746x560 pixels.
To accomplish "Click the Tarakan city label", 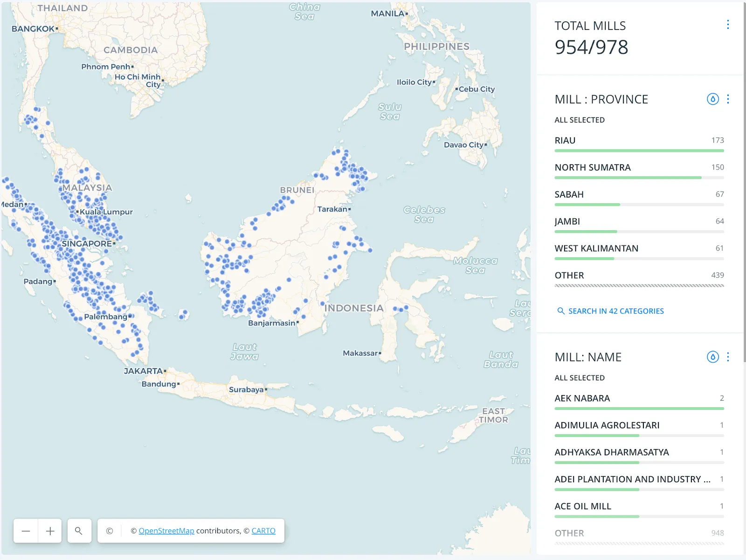I will [x=332, y=209].
